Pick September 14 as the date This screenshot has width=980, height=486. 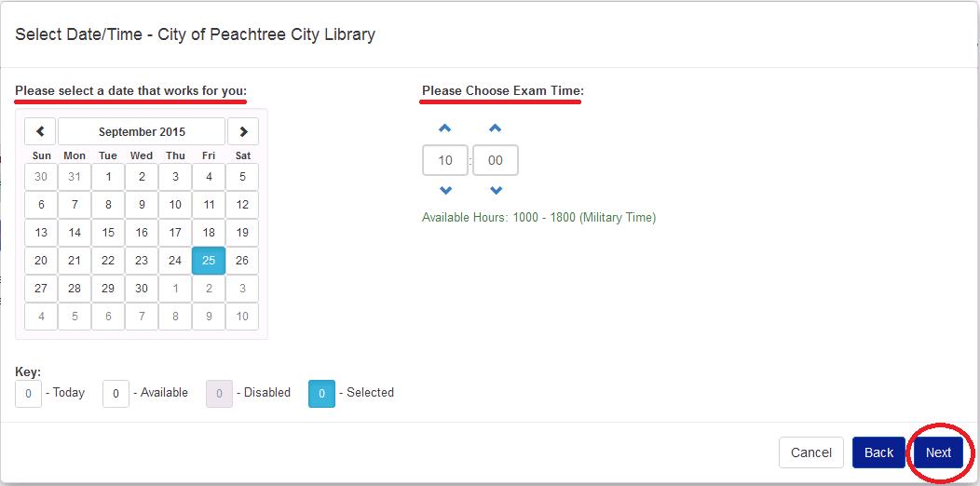[75, 233]
